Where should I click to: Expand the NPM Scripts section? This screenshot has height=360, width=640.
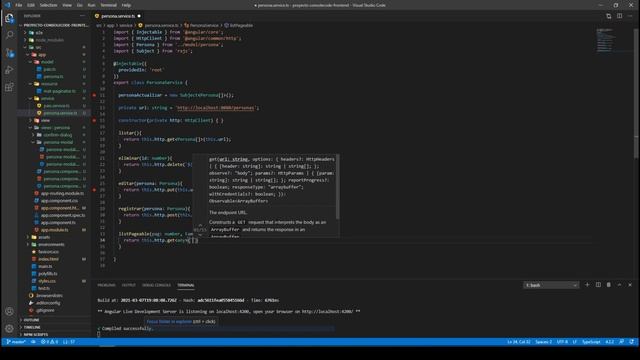[x=36, y=334]
